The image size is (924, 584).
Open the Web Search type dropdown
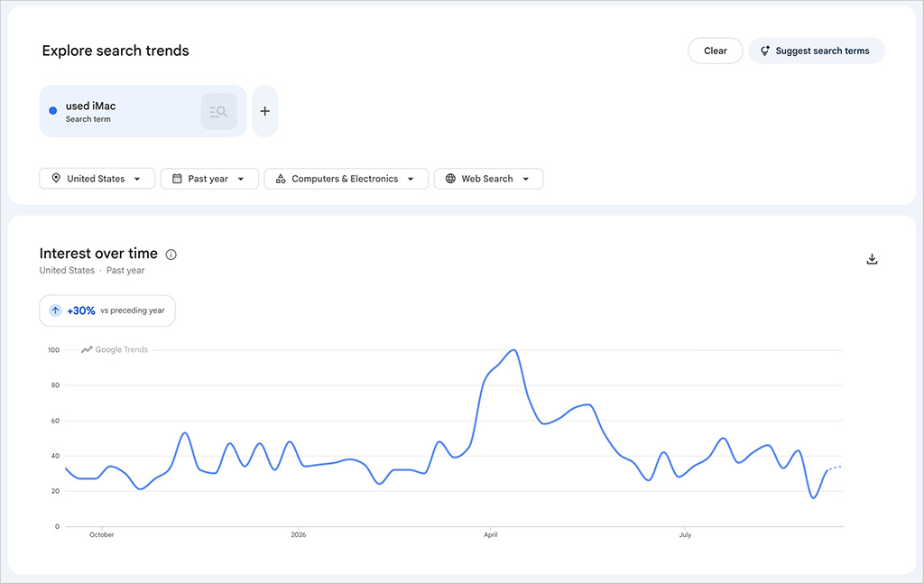[488, 179]
